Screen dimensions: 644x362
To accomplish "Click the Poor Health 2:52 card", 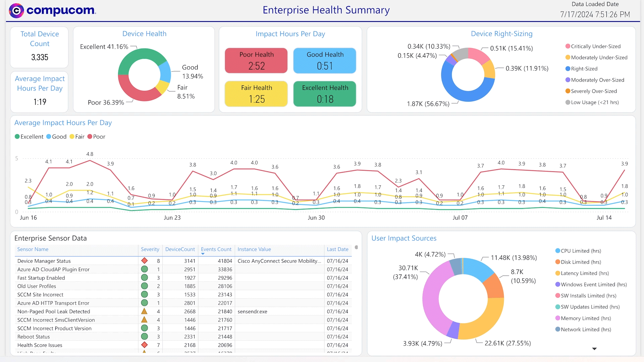I will [256, 61].
